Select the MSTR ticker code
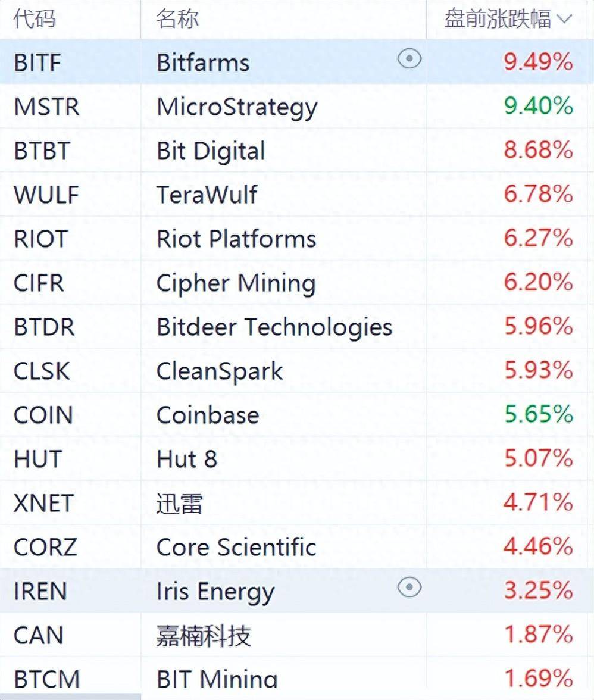 47,107
